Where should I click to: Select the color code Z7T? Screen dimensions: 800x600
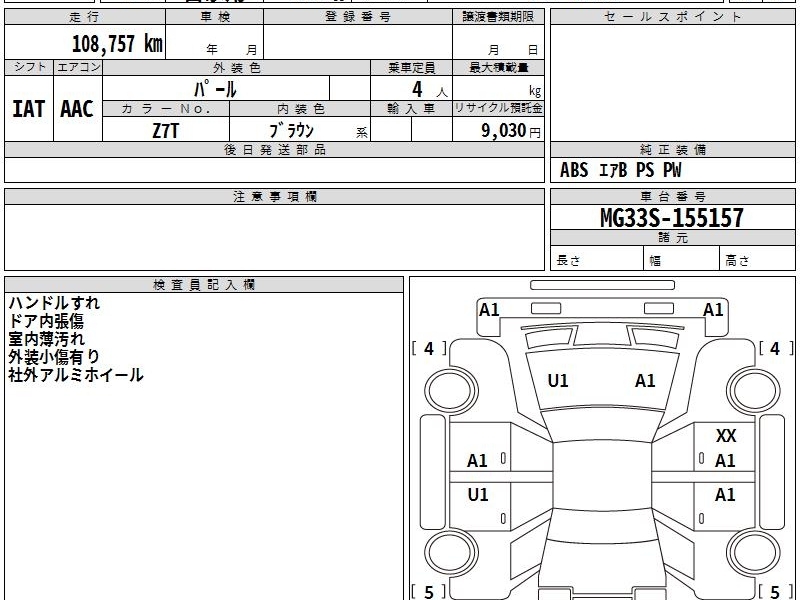(166, 131)
